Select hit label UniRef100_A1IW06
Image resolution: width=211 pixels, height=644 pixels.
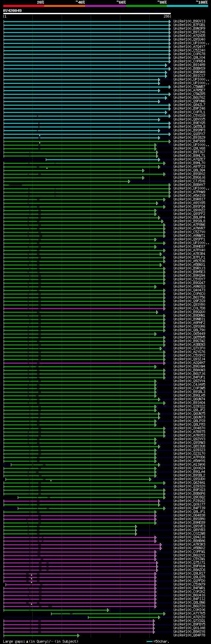pyautogui.click(x=189, y=465)
